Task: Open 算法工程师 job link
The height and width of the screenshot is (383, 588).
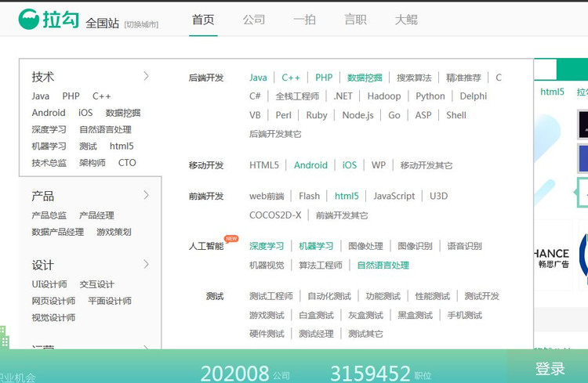Action: click(321, 265)
